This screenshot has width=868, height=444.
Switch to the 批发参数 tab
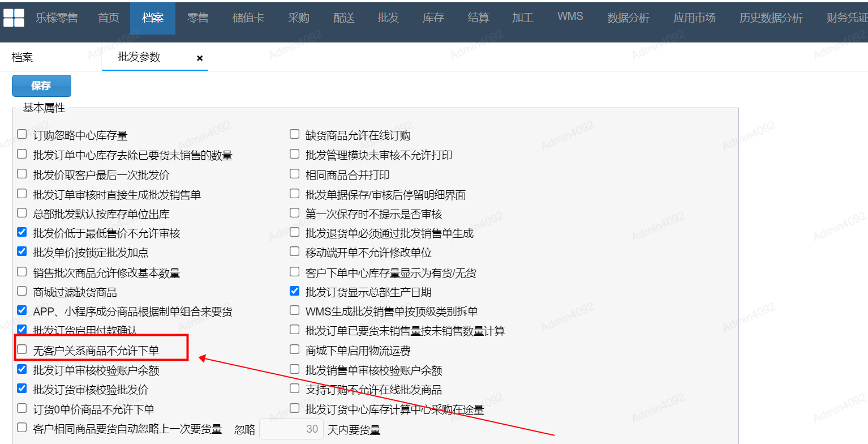(x=139, y=57)
